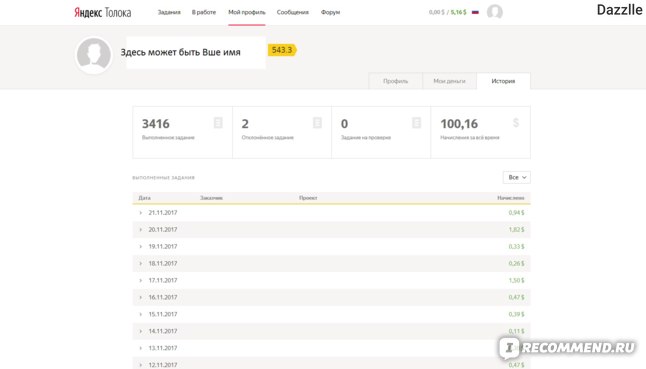
Task: Click the 0,39 $ amount for 15.11.2017
Action: [516, 314]
